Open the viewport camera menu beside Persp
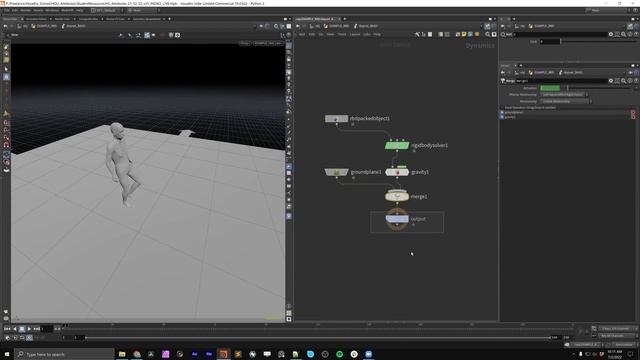Image resolution: width=640 pixels, height=360 pixels. pos(268,43)
